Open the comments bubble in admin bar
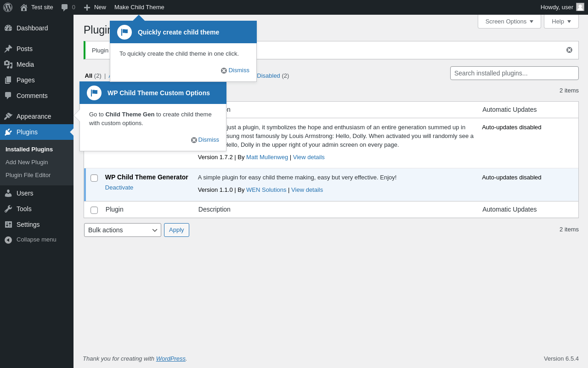Screen dimensions: 588x368 tap(64, 7)
